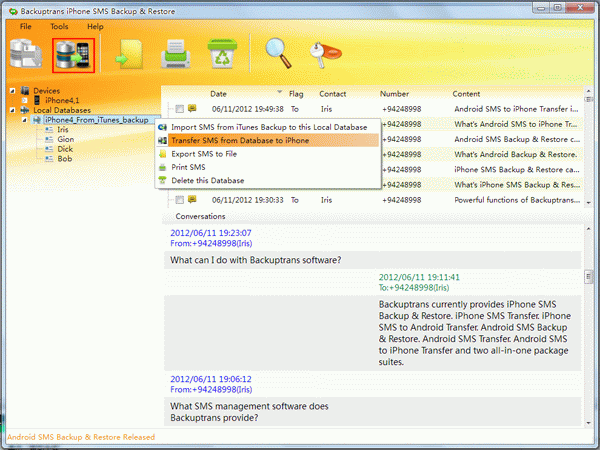The image size is (600, 450).
Task: Click the iPhone4,1 phone icon
Action: pyautogui.click(x=37, y=100)
